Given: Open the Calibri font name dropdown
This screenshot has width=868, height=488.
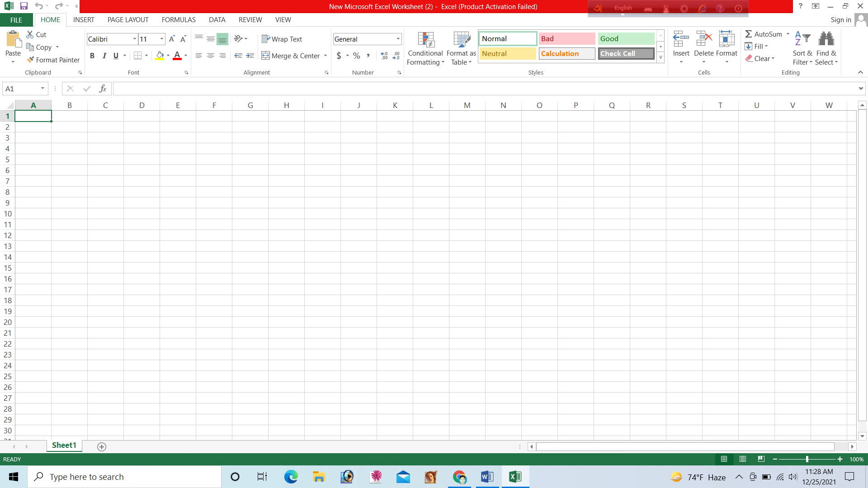Looking at the screenshot, I should [134, 39].
